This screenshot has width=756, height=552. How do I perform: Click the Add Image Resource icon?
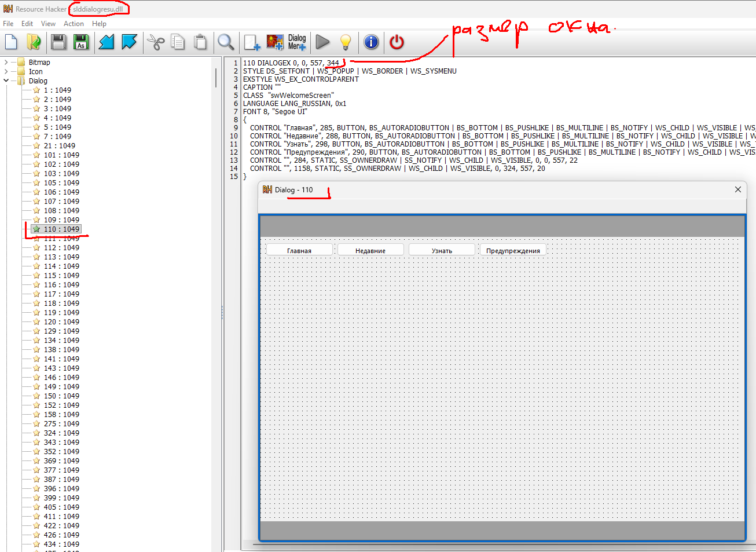coord(275,42)
